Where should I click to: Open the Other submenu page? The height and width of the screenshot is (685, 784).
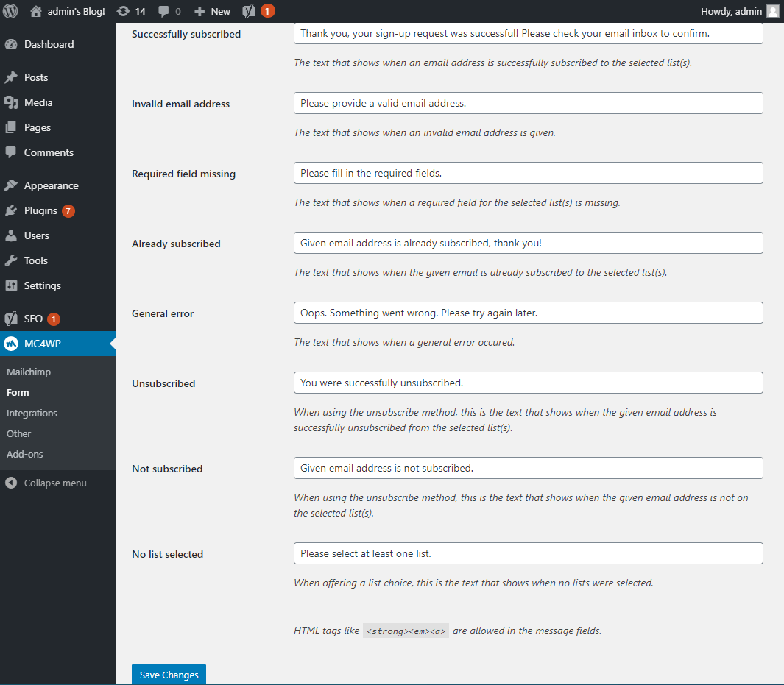(x=18, y=433)
